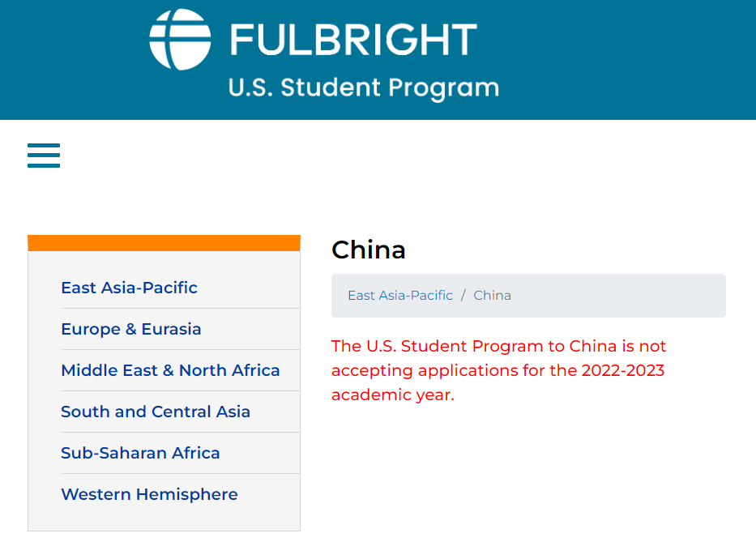Click the FULBRIGHT wordmark in header
The image size is (756, 559).
click(353, 40)
